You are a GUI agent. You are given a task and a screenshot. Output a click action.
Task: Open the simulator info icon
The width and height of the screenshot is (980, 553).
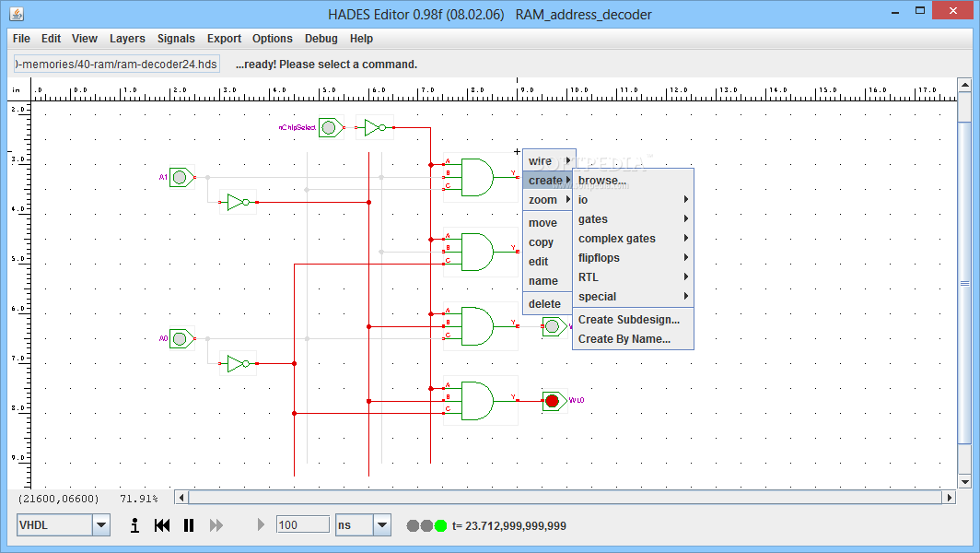click(x=134, y=525)
